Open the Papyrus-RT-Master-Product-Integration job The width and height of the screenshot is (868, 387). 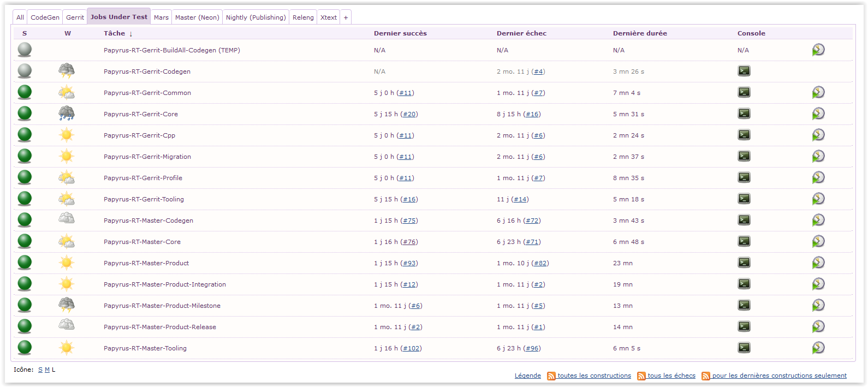pos(165,284)
